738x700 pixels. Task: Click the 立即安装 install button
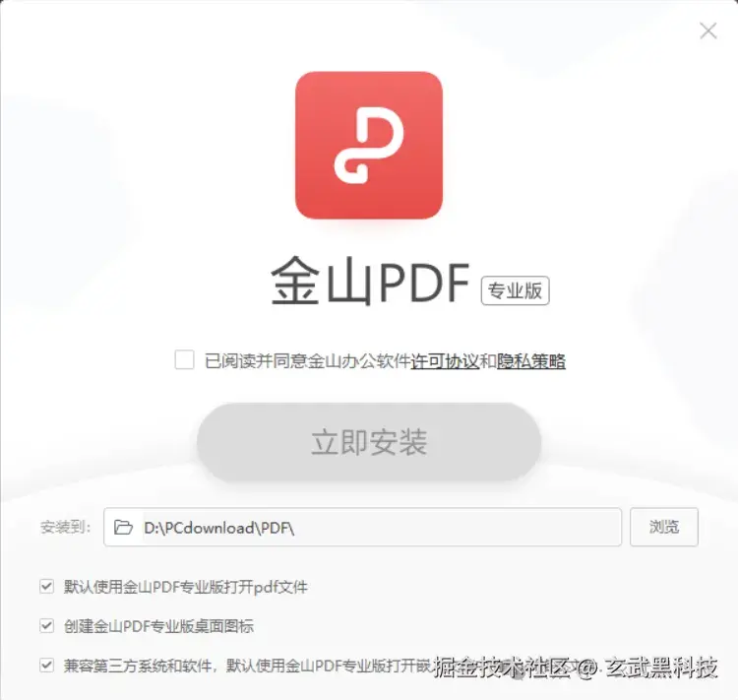pos(369,442)
